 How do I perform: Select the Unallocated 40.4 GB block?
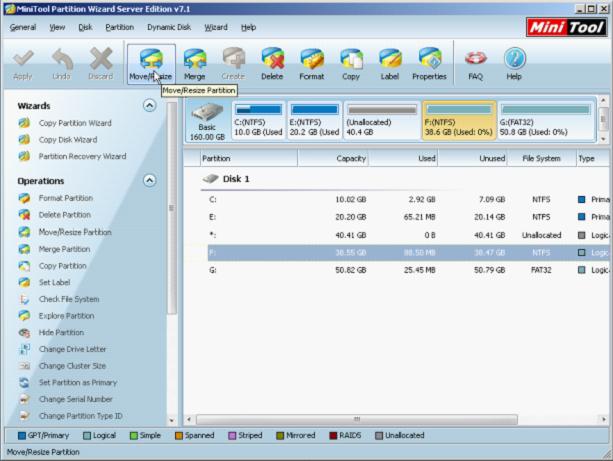pyautogui.click(x=382, y=120)
